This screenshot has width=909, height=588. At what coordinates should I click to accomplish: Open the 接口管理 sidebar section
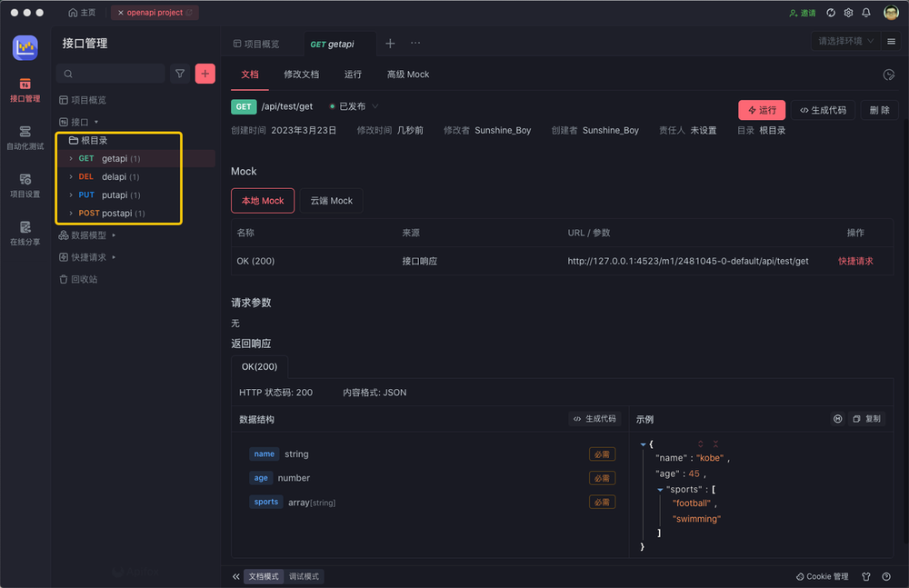click(x=25, y=91)
